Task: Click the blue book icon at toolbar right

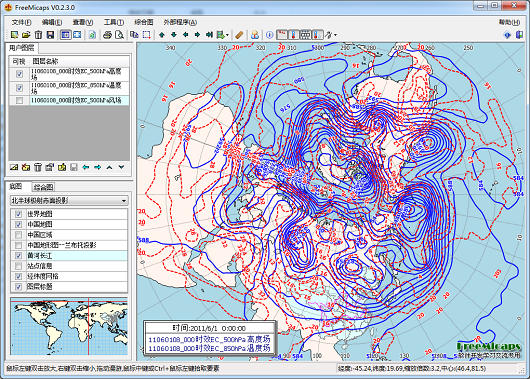Action: tap(519, 35)
